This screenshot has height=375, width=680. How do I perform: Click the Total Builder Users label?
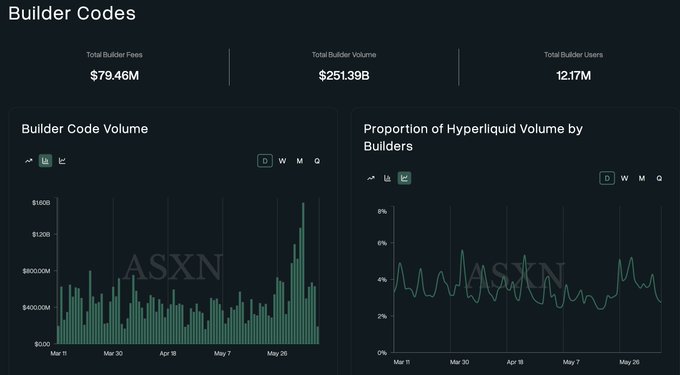[x=573, y=55]
